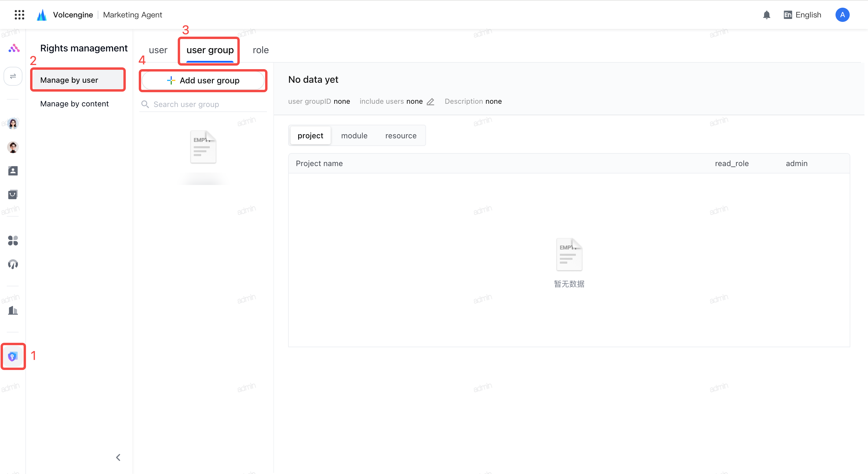Select Manage by content

(x=74, y=103)
